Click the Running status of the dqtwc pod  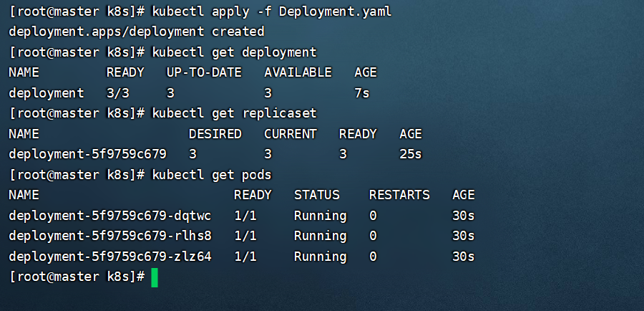321,216
